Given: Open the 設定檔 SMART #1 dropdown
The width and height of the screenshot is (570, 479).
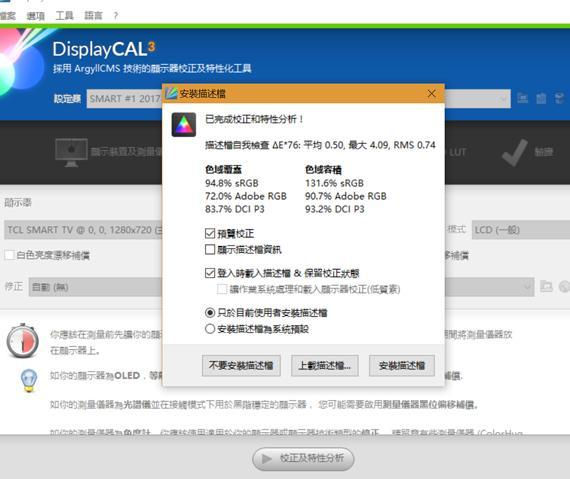Looking at the screenshot, I should tap(298, 98).
